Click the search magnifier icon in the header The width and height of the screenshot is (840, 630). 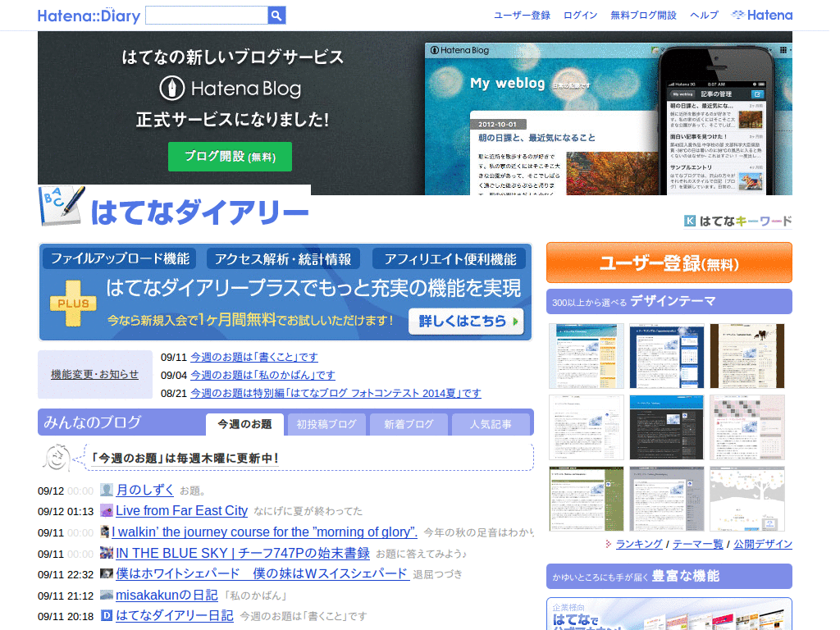(276, 15)
